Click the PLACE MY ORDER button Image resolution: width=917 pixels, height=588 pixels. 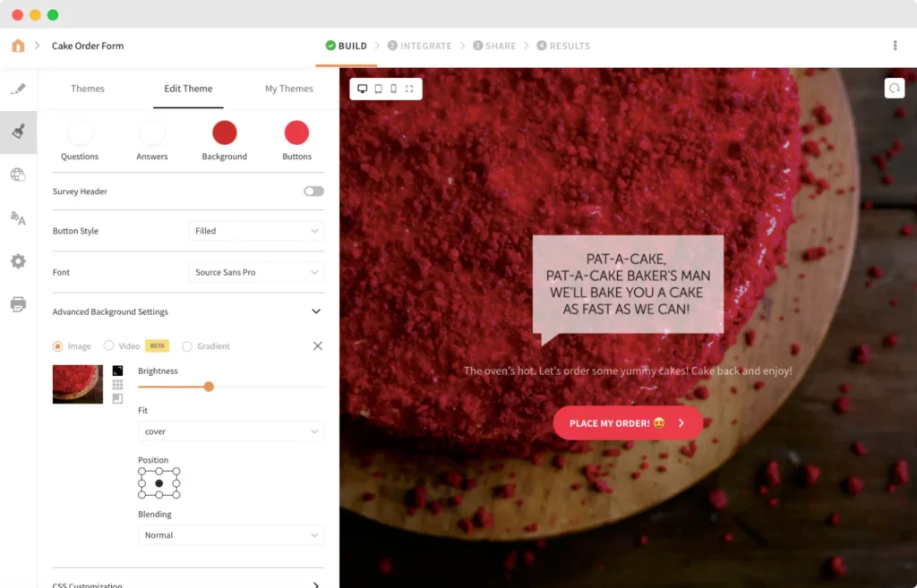628,422
